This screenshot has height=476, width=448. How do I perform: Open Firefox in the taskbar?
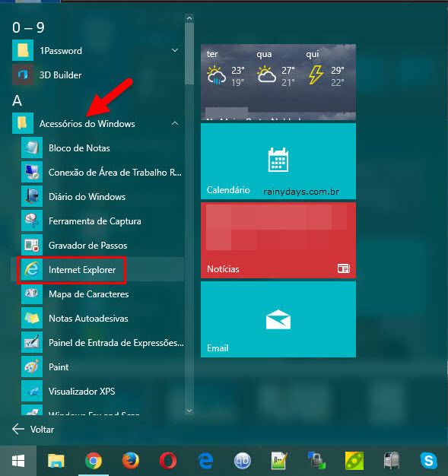coord(131,461)
